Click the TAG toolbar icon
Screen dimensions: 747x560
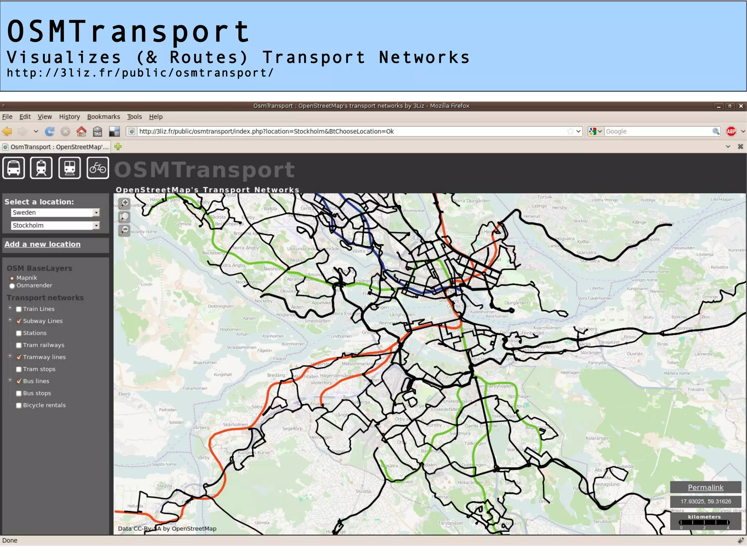(x=97, y=131)
